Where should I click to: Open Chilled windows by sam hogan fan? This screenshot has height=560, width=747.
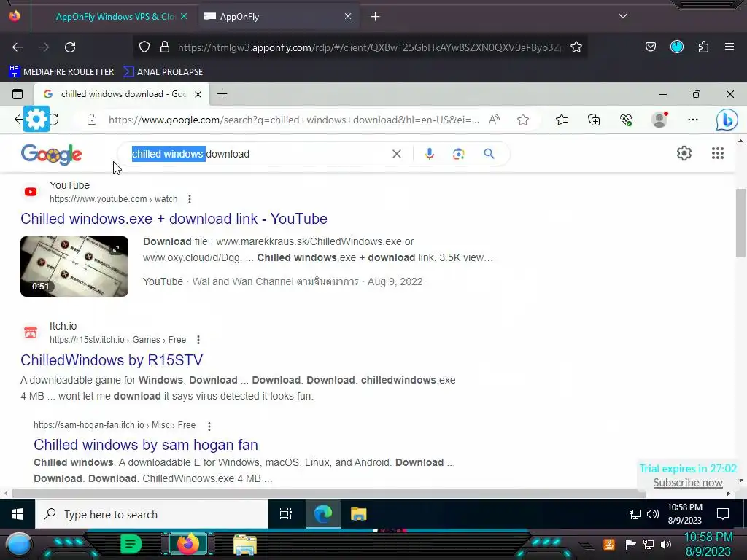tap(146, 445)
